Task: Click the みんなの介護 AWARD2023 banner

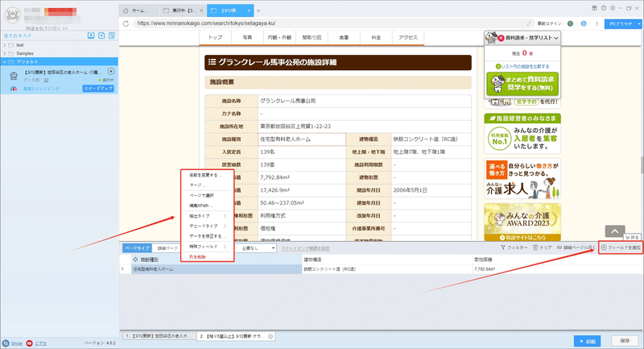Action: (x=522, y=222)
